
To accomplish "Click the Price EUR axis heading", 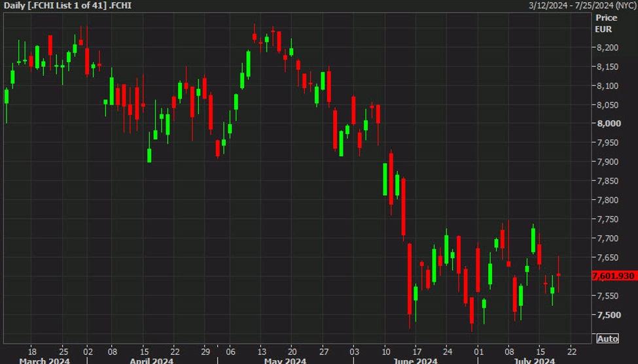I will [606, 24].
